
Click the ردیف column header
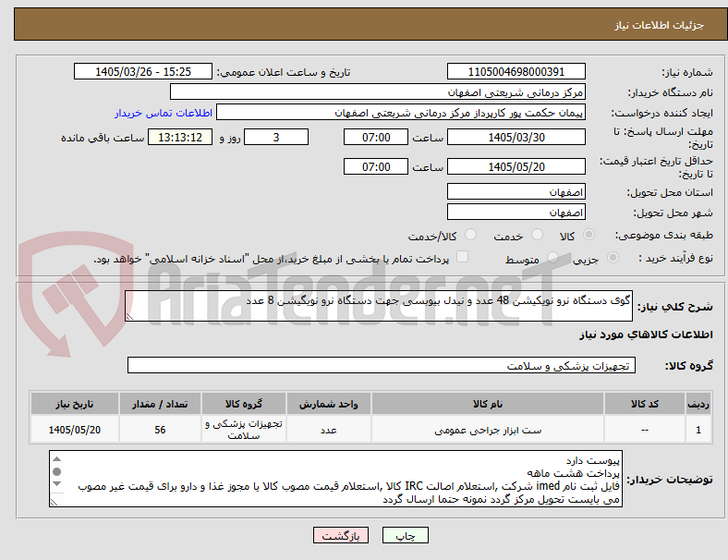pos(698,404)
